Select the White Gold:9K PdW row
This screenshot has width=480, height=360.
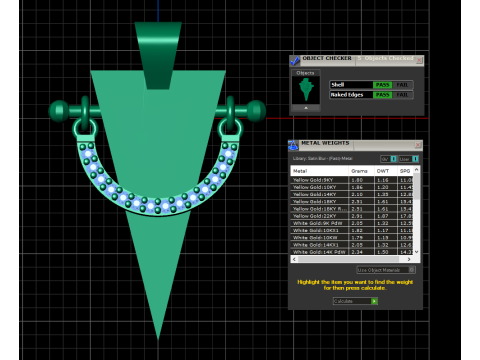(352, 223)
